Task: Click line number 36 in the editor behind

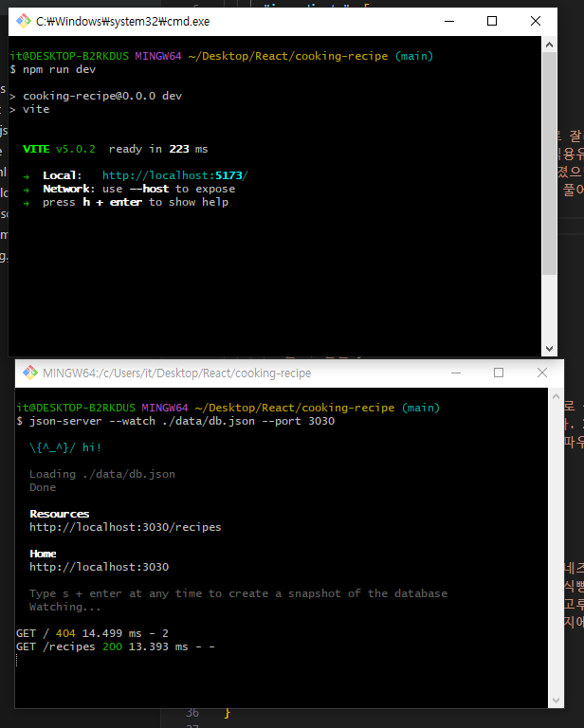Action: 192,713
